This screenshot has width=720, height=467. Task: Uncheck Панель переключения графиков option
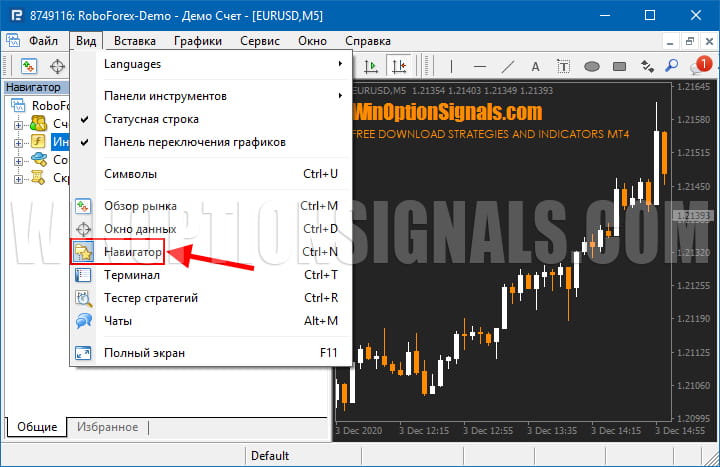click(194, 142)
